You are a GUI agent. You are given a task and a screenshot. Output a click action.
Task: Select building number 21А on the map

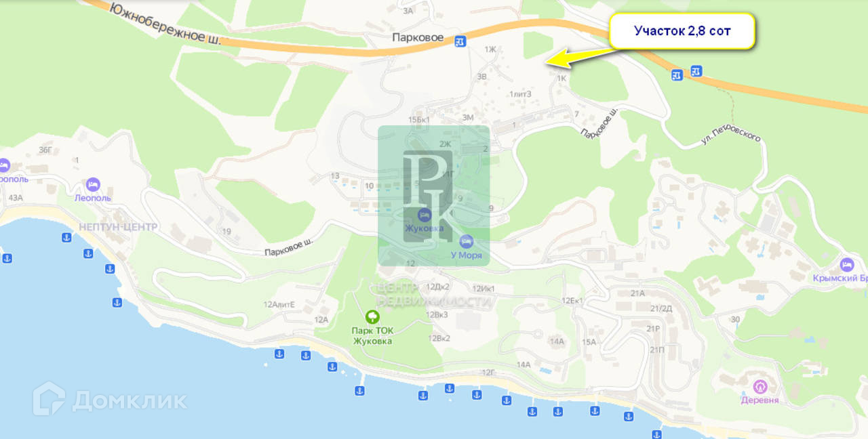pos(637,293)
